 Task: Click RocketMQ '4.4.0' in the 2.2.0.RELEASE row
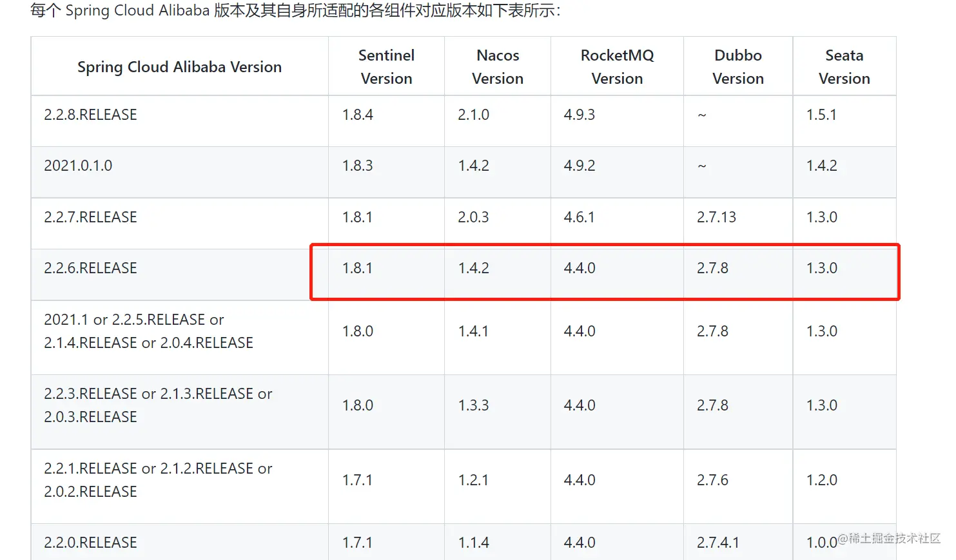(580, 543)
